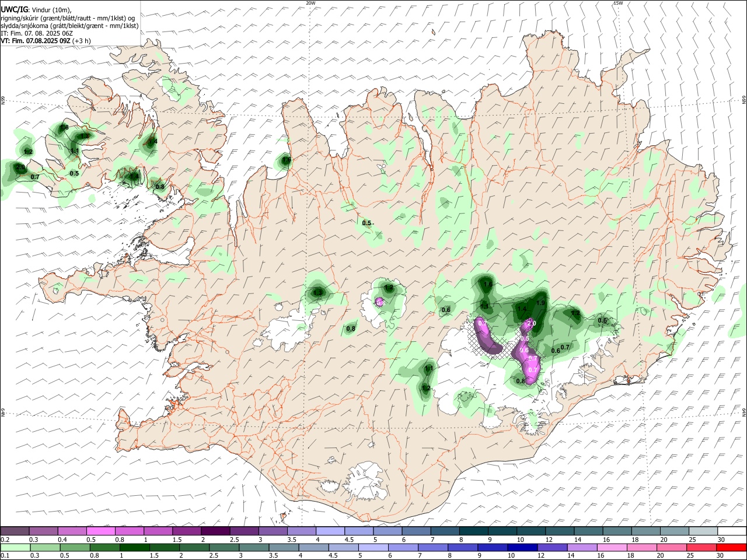
Task: Select the bright pink 0.5 swatch in upper legend row
Action: 100,531
